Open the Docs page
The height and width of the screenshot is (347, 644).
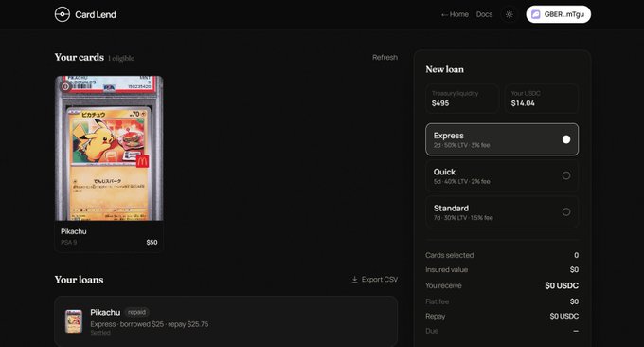pyautogui.click(x=484, y=14)
